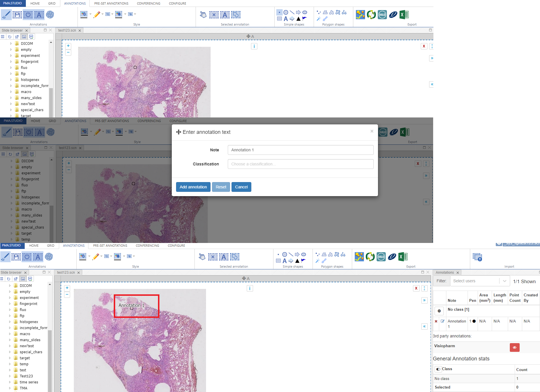
Task: Delete Annotation 1 using the red X
Action: [x=436, y=321]
